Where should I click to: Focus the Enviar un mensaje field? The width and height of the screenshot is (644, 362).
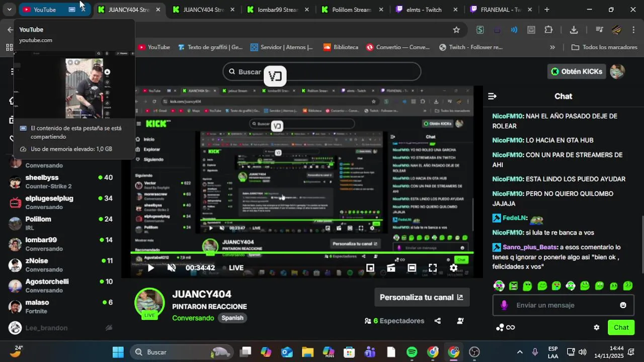pyautogui.click(x=563, y=305)
